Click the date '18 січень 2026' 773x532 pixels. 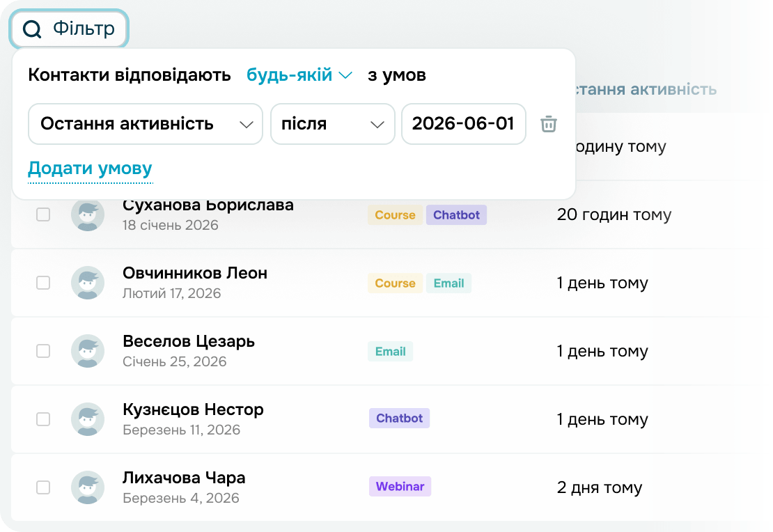point(170,226)
